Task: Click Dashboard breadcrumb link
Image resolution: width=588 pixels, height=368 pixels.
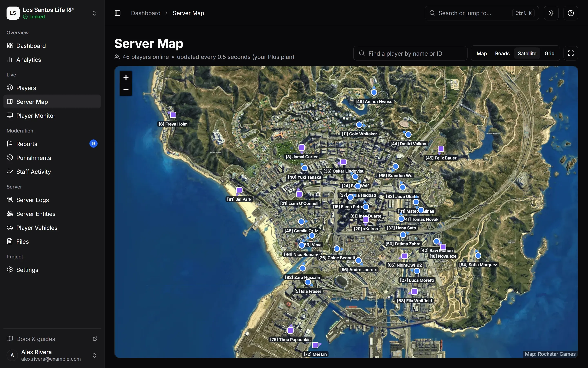Action: coord(146,13)
